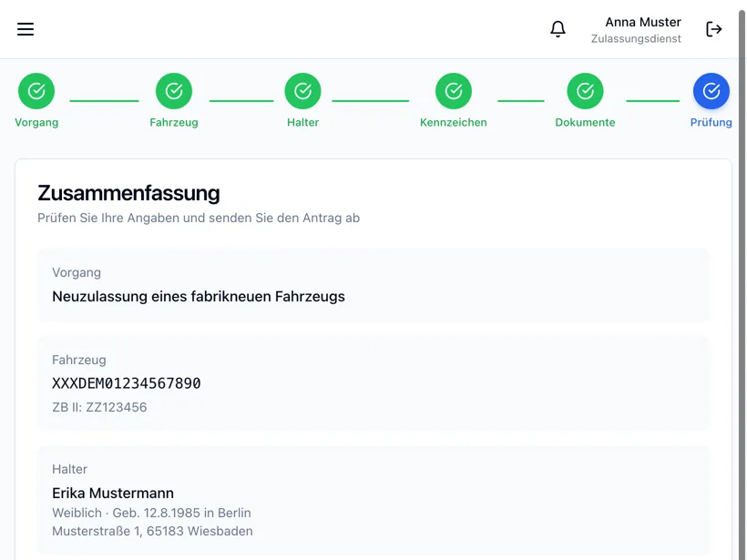Go to the Kennzeichen step circle
Viewport: 747px width, 560px height.
pyautogui.click(x=454, y=91)
